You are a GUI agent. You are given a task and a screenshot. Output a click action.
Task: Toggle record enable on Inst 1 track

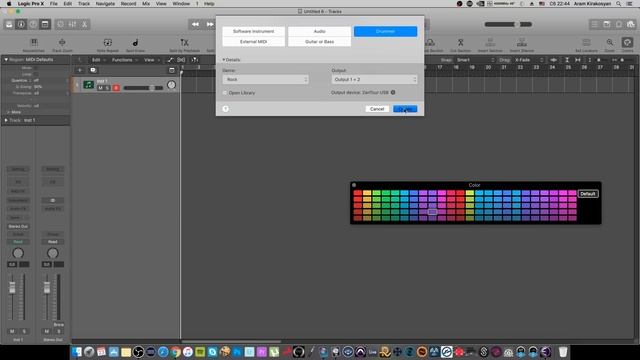click(116, 88)
